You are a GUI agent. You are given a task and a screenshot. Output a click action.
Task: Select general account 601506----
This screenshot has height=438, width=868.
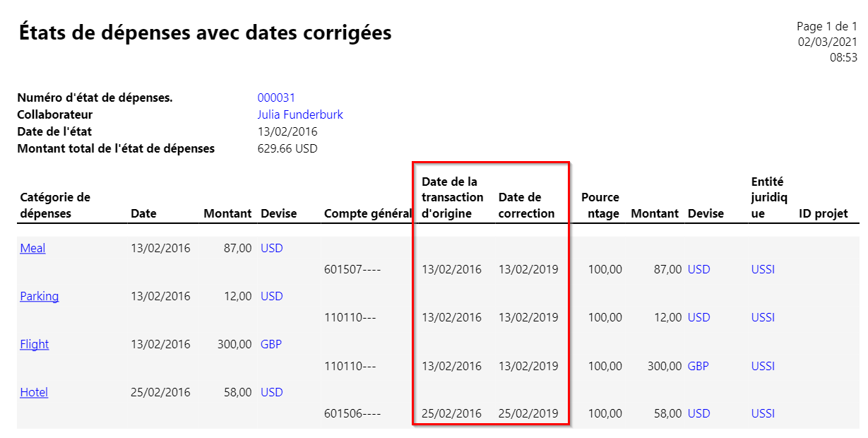(352, 413)
